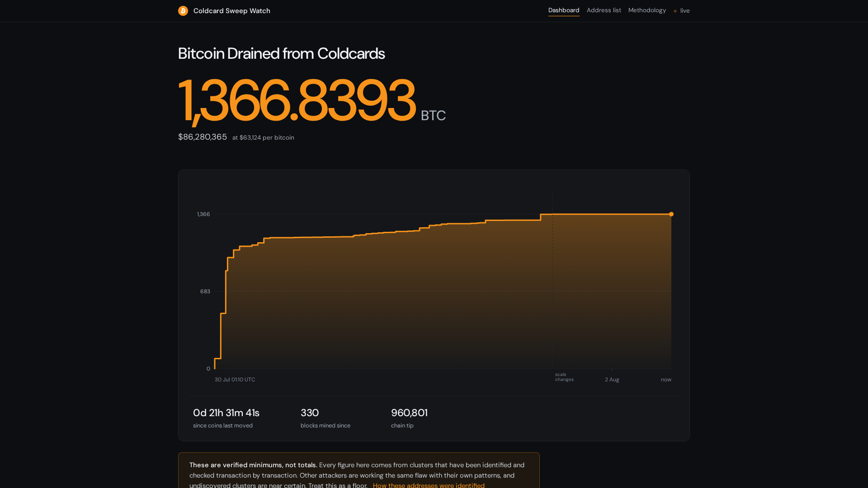Click the 960,801 chain tip value
The width and height of the screenshot is (868, 488).
coord(409,413)
